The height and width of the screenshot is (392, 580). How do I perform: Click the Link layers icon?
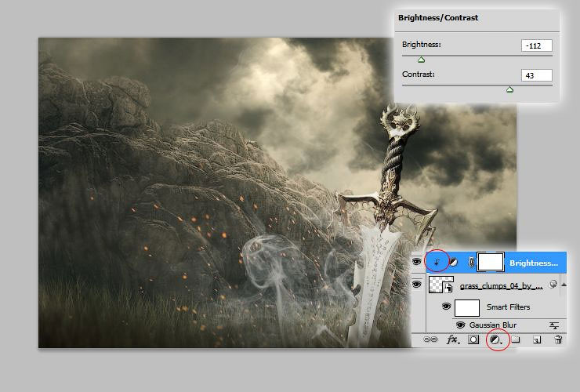click(430, 339)
